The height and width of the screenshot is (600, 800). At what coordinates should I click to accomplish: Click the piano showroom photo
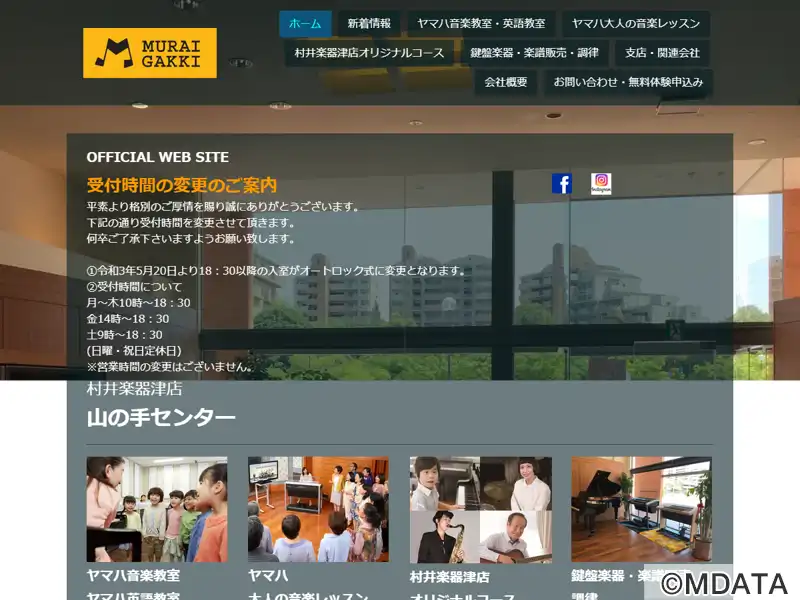pyautogui.click(x=641, y=509)
